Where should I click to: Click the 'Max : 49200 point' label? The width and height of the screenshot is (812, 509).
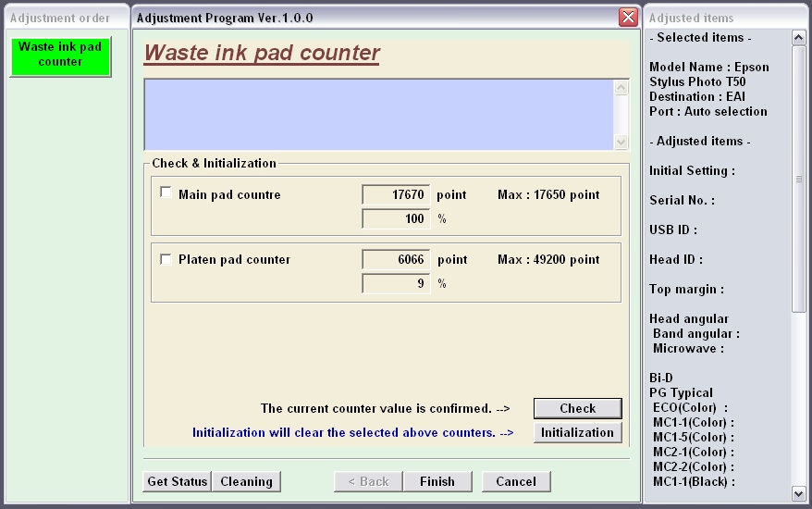coord(548,260)
